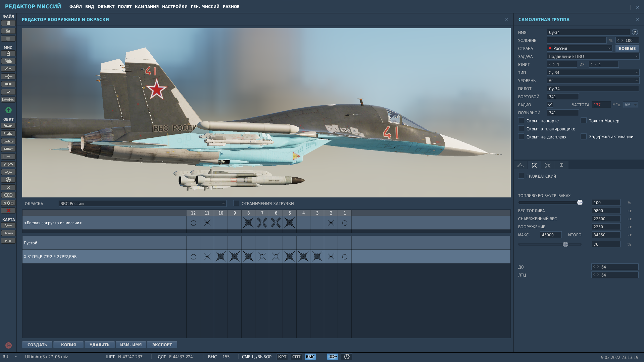Select the airplane group tool
This screenshot has height=362, width=644.
(x=8, y=126)
